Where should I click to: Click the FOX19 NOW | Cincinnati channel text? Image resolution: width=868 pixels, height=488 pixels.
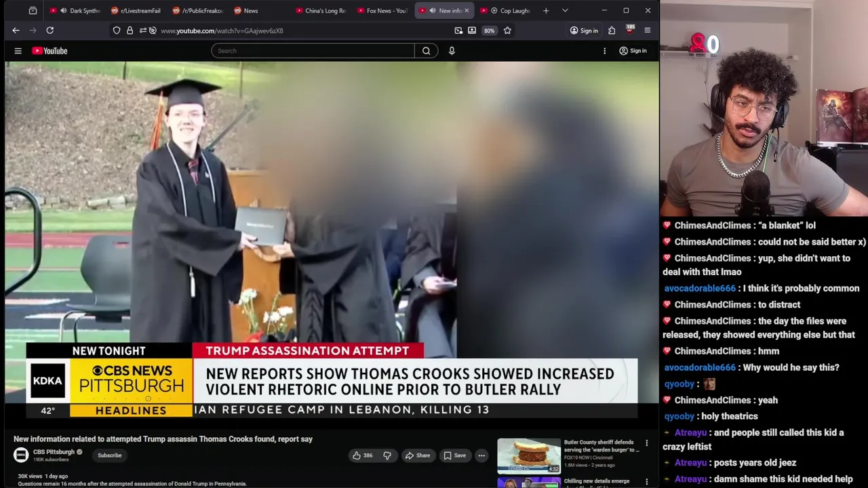click(589, 457)
